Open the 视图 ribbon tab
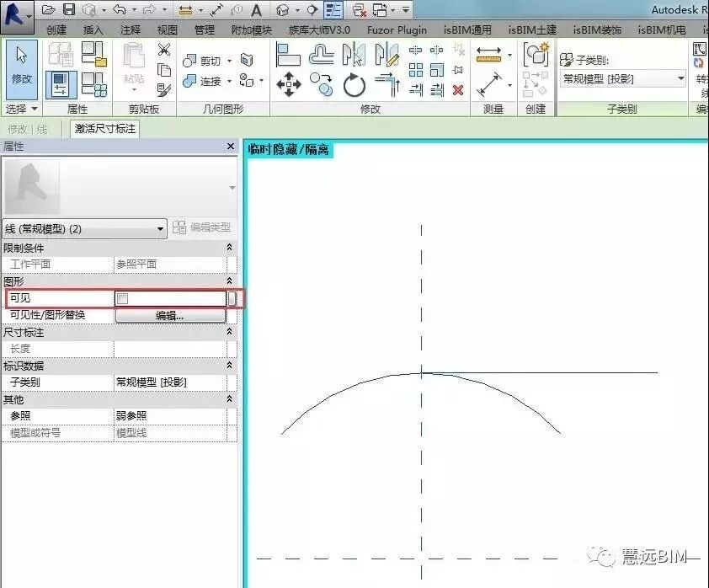The image size is (709, 588). click(168, 29)
